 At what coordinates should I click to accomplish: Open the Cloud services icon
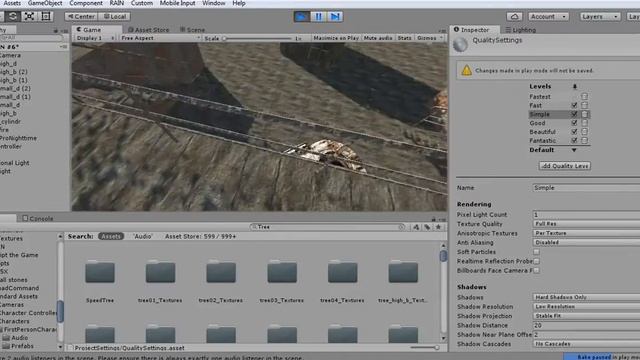pos(514,17)
